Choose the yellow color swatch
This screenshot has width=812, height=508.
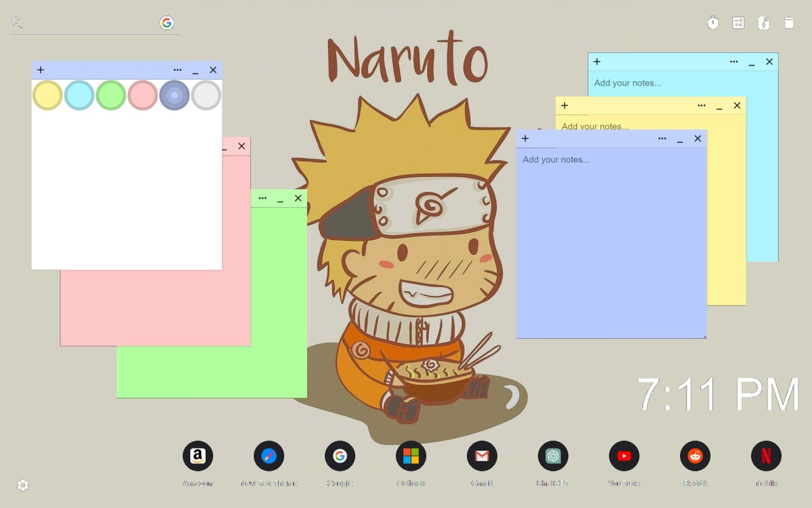[48, 95]
